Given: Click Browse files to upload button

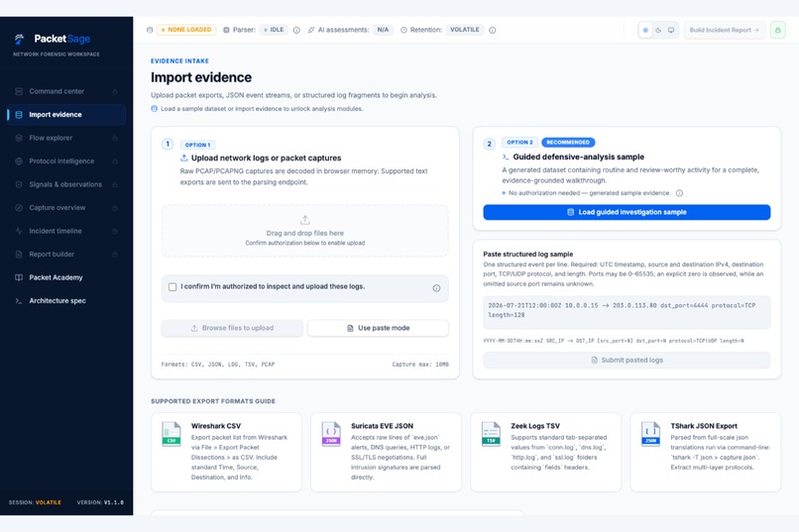Looking at the screenshot, I should pyautogui.click(x=232, y=328).
